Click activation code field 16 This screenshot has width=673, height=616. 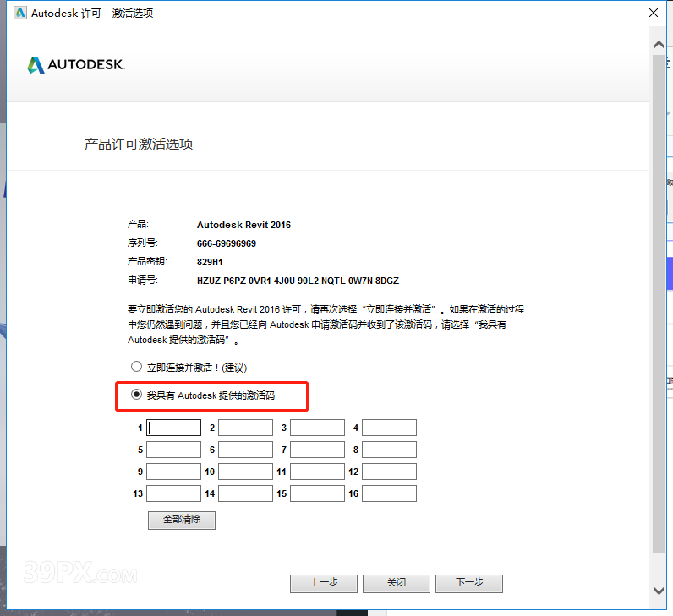[x=389, y=493]
